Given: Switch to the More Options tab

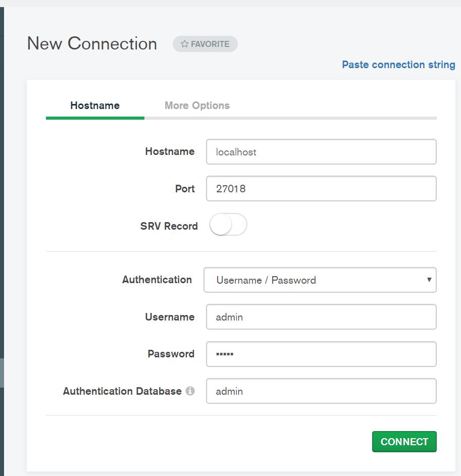Looking at the screenshot, I should click(x=197, y=105).
